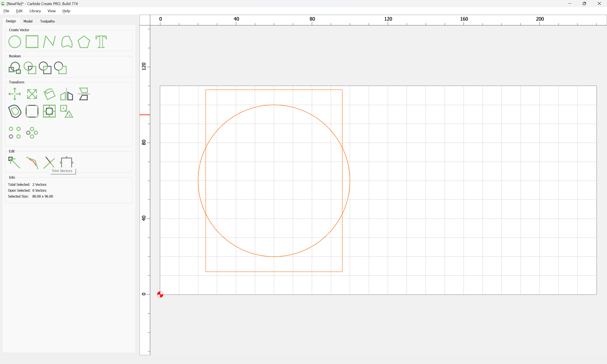The width and height of the screenshot is (607, 364).
Task: Open the Rotate transform tool
Action: click(x=49, y=94)
